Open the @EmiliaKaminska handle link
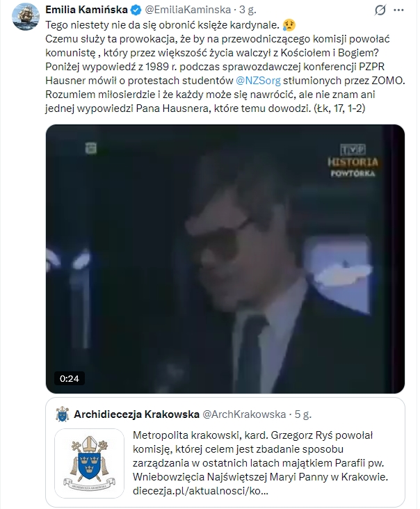420x509 pixels. click(188, 10)
